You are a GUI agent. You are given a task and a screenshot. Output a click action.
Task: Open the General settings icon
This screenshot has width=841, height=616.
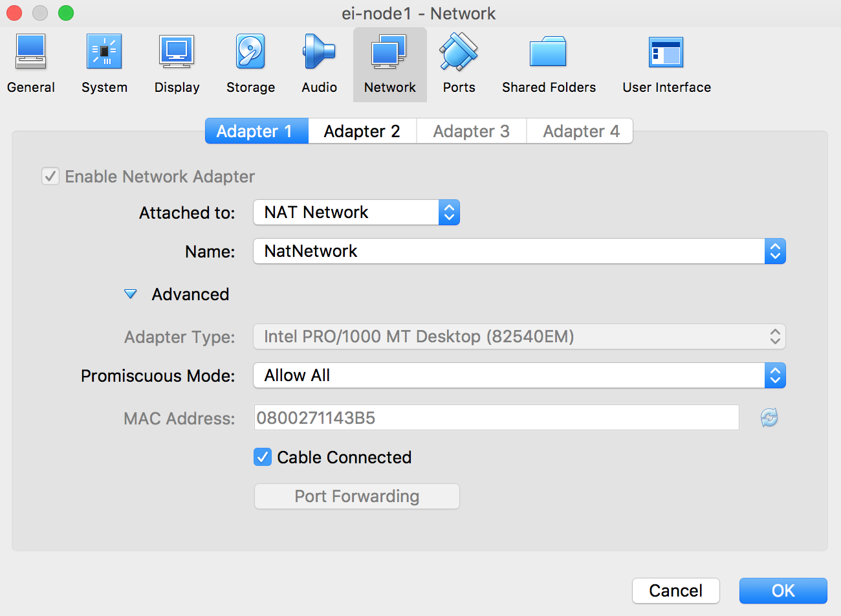coord(31,52)
